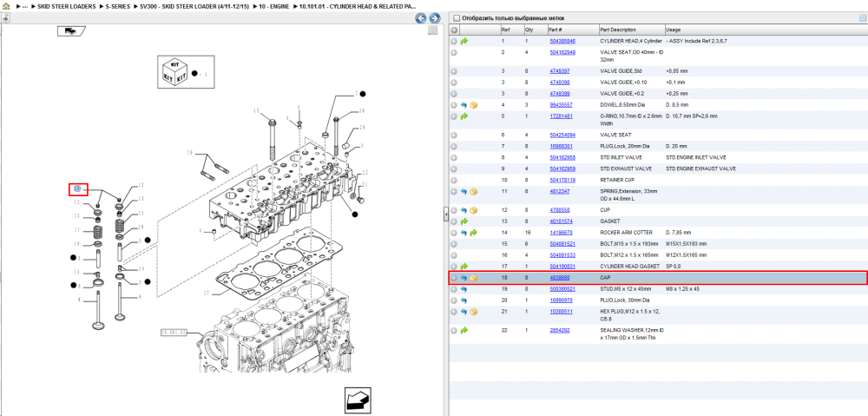This screenshot has width=868, height=416.
Task: Click the small square button above diagram
Action: pos(433,30)
